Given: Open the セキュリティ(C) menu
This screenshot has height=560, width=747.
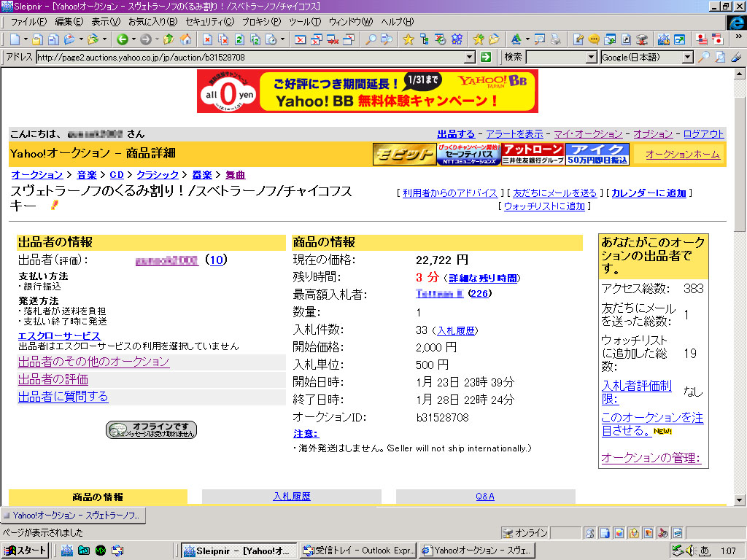Looking at the screenshot, I should tap(209, 21).
